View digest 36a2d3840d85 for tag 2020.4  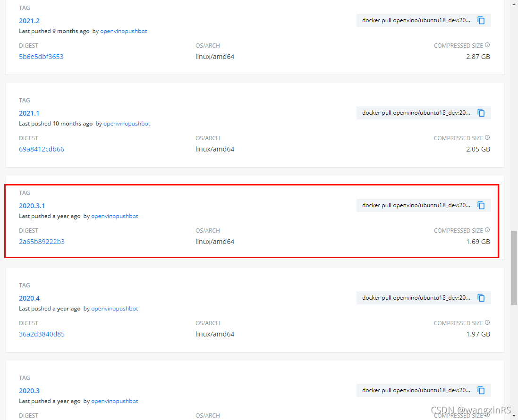point(42,334)
